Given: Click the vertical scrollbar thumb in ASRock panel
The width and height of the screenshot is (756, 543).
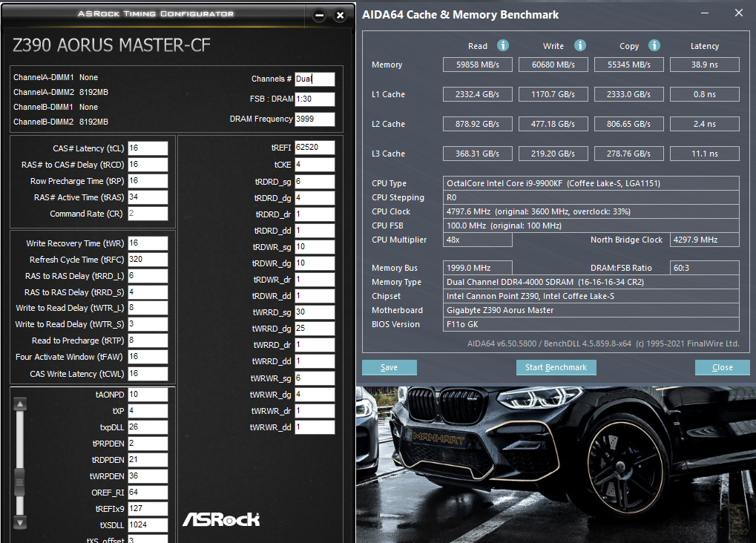Looking at the screenshot, I should (x=20, y=481).
